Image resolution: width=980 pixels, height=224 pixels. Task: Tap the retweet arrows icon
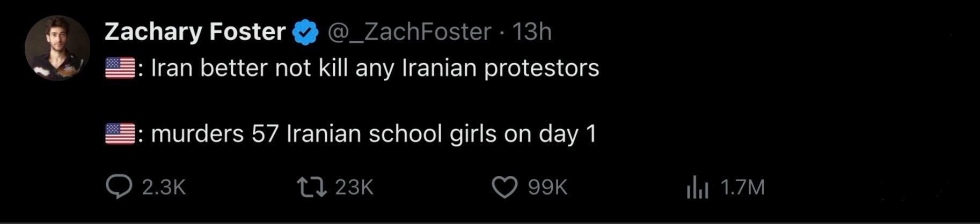(312, 187)
